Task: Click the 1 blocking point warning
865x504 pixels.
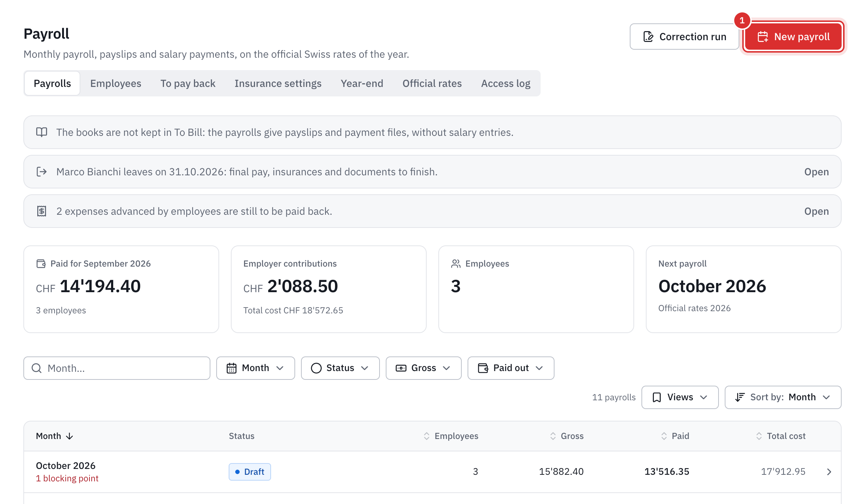Action: [67, 478]
